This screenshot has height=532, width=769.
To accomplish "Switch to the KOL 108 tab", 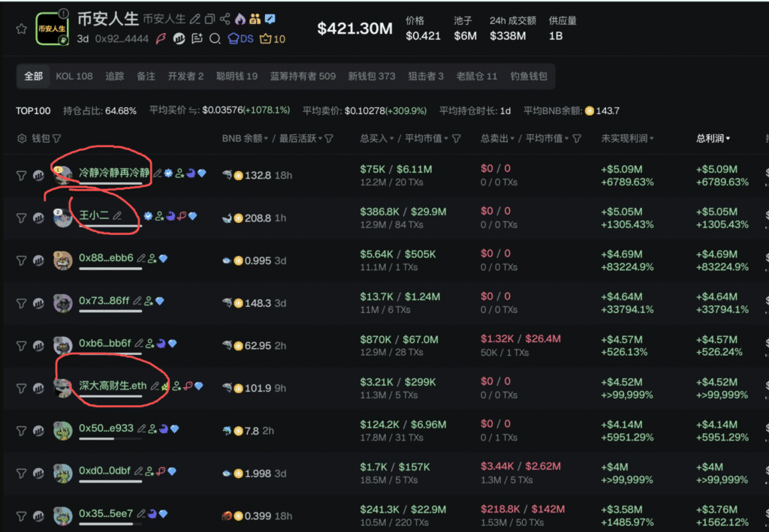I will [74, 76].
